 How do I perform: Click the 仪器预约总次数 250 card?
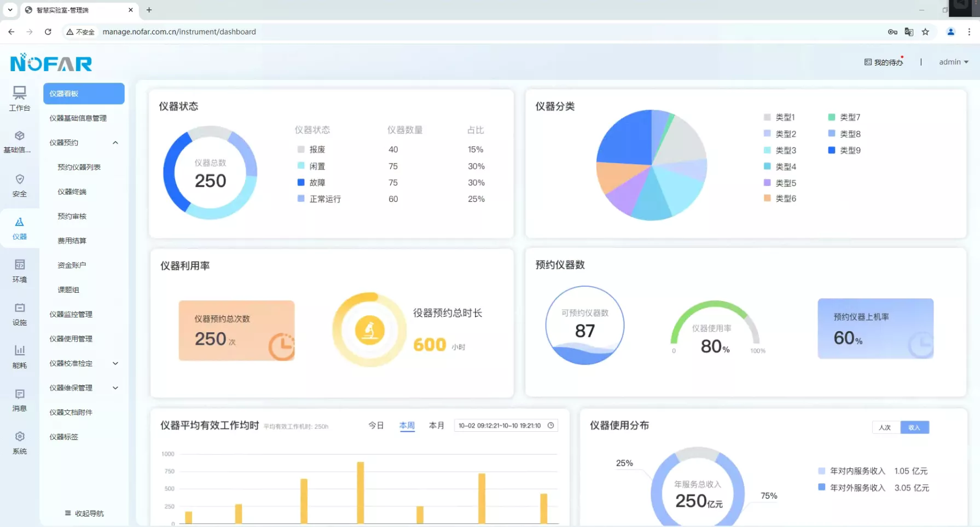coord(236,331)
